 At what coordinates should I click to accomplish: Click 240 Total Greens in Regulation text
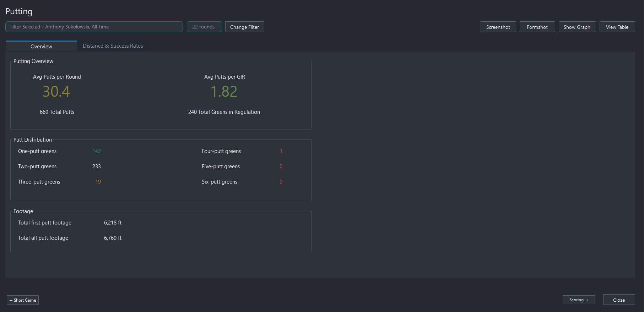(224, 112)
